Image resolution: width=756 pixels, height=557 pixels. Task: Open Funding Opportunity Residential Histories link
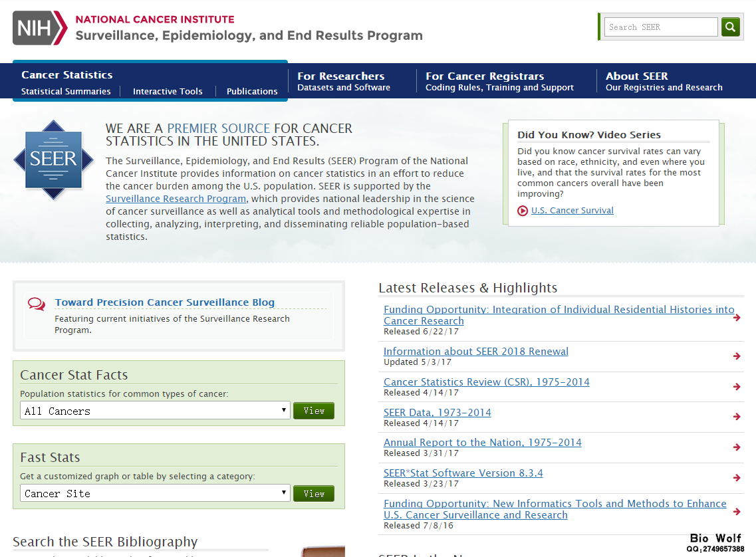click(x=559, y=315)
